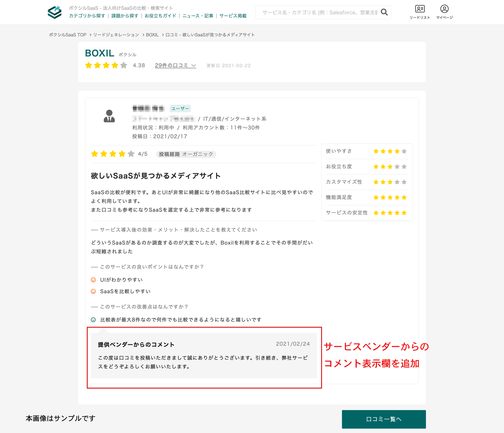504x433 pixels.
Task: Click the reviewer avatar icon
Action: point(109,116)
